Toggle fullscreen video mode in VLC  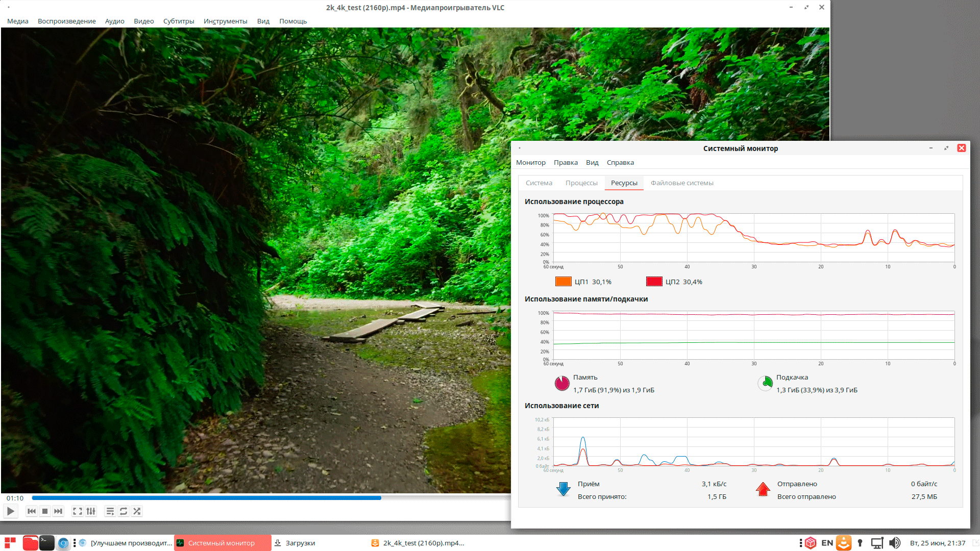(x=78, y=511)
